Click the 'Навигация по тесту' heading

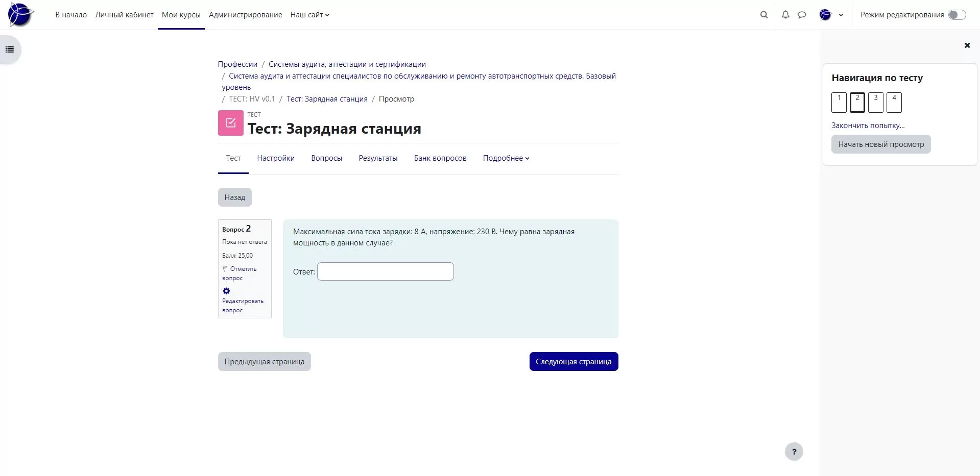877,78
